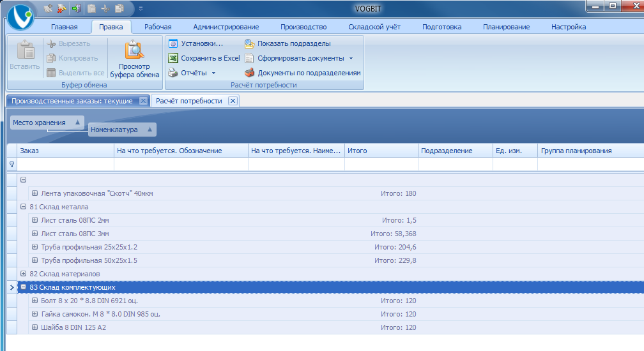
Task: Click На что требуется. Обозначение column header
Action: [x=181, y=151]
